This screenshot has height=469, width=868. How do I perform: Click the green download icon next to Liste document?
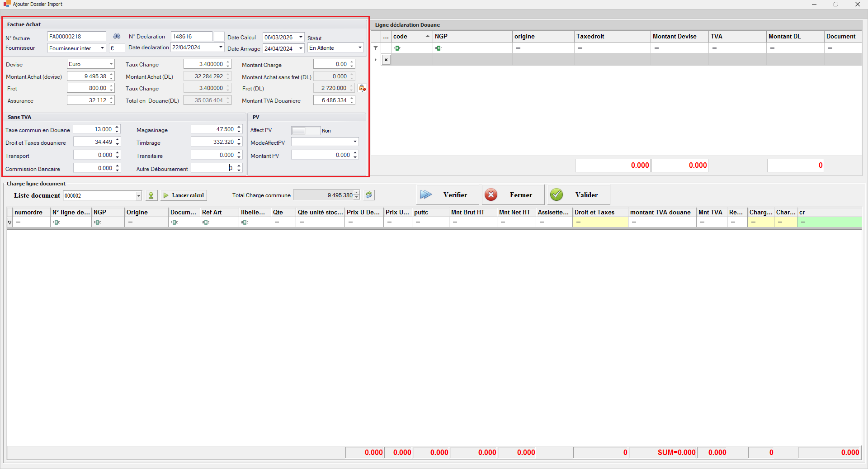[x=151, y=195]
